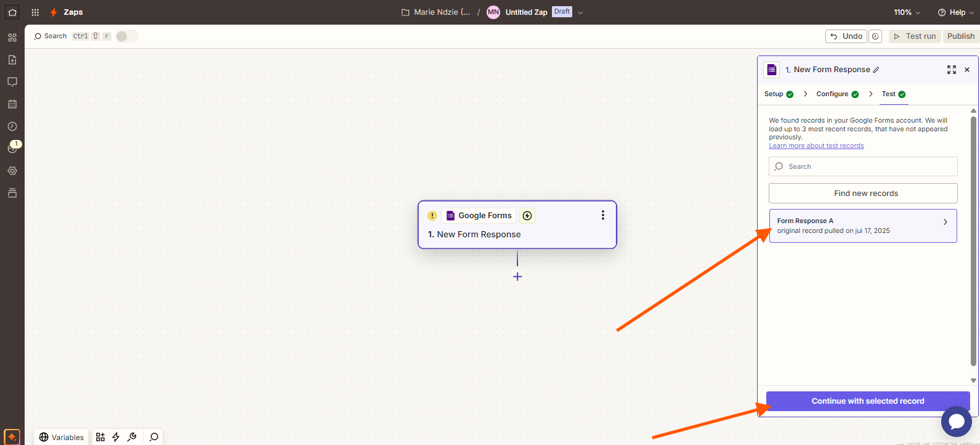Click the "1. New Form Response" panel title
Viewport: 980px width, 445px height.
coord(828,70)
